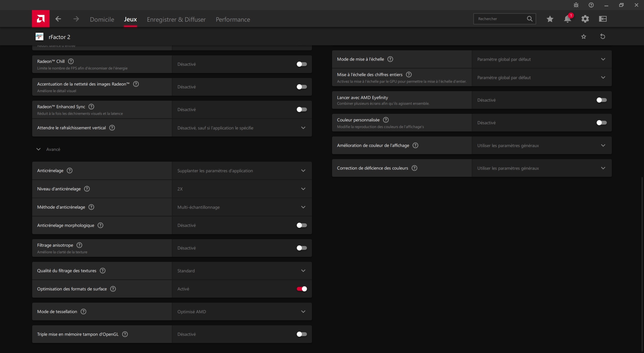Collapse the Avancé section
This screenshot has width=644, height=353.
38,149
